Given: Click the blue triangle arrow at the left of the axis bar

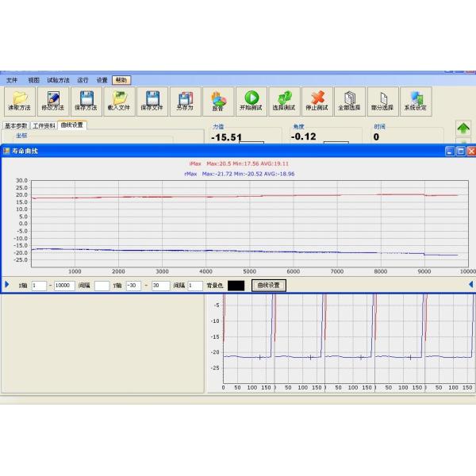Looking at the screenshot, I should [x=7, y=285].
